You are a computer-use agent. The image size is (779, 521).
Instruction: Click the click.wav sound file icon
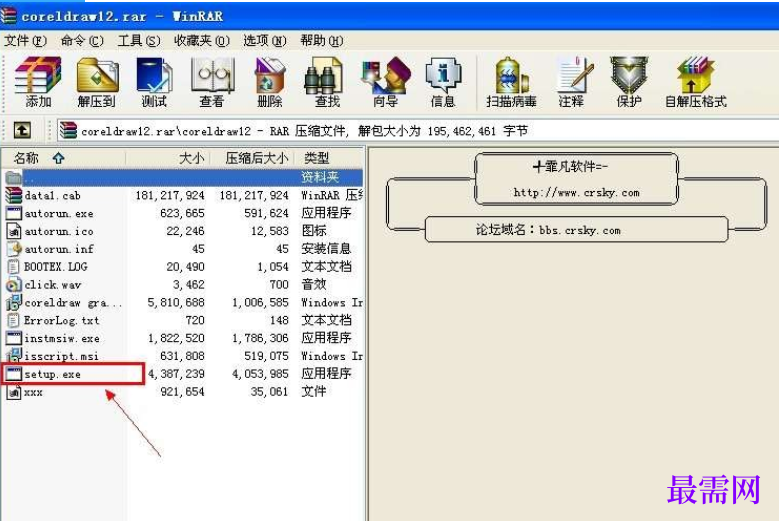pyautogui.click(x=13, y=285)
